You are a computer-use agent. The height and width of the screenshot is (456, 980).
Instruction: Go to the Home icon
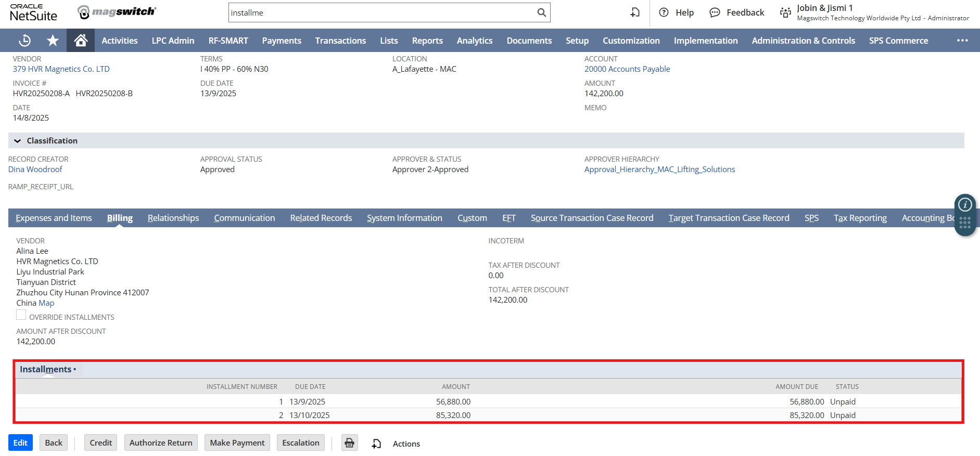point(81,41)
